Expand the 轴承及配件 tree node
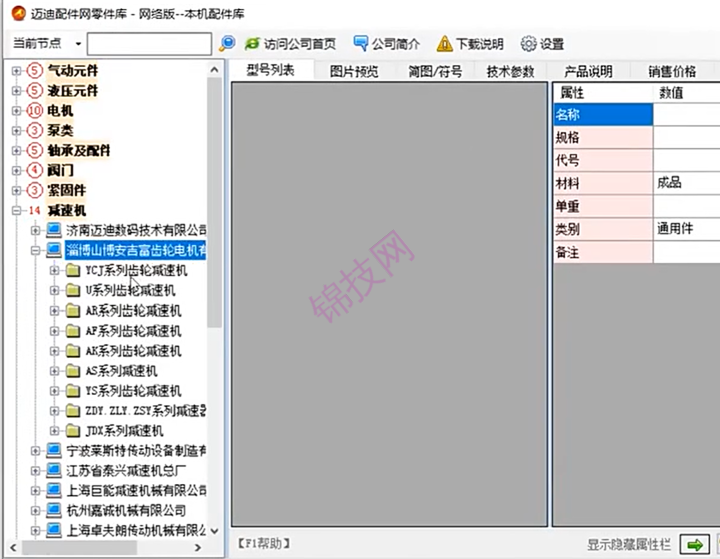The height and width of the screenshot is (559, 720). 17,150
